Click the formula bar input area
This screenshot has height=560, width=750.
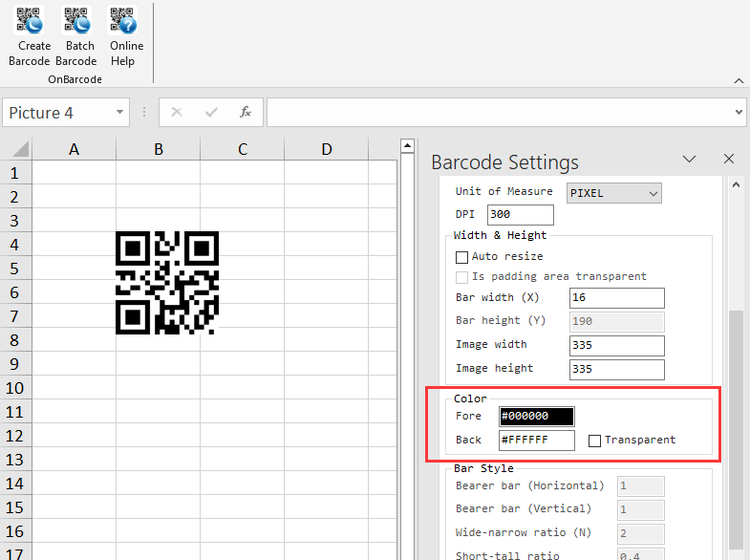(x=500, y=113)
